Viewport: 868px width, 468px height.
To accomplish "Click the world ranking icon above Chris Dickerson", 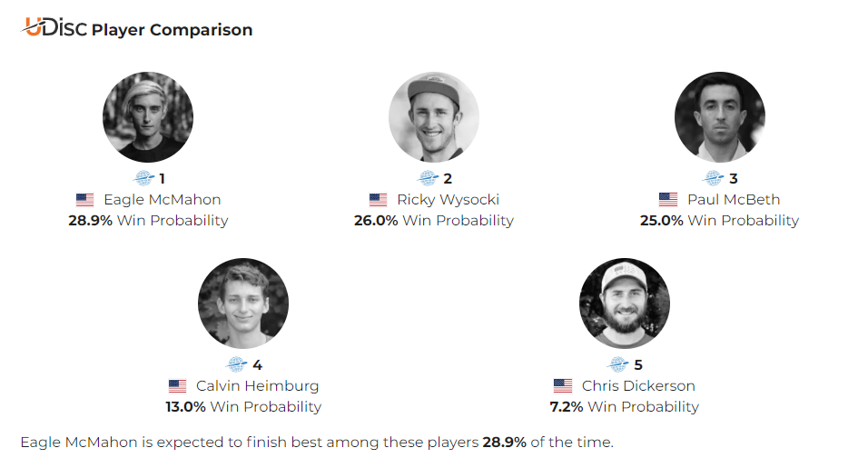I will tap(617, 364).
